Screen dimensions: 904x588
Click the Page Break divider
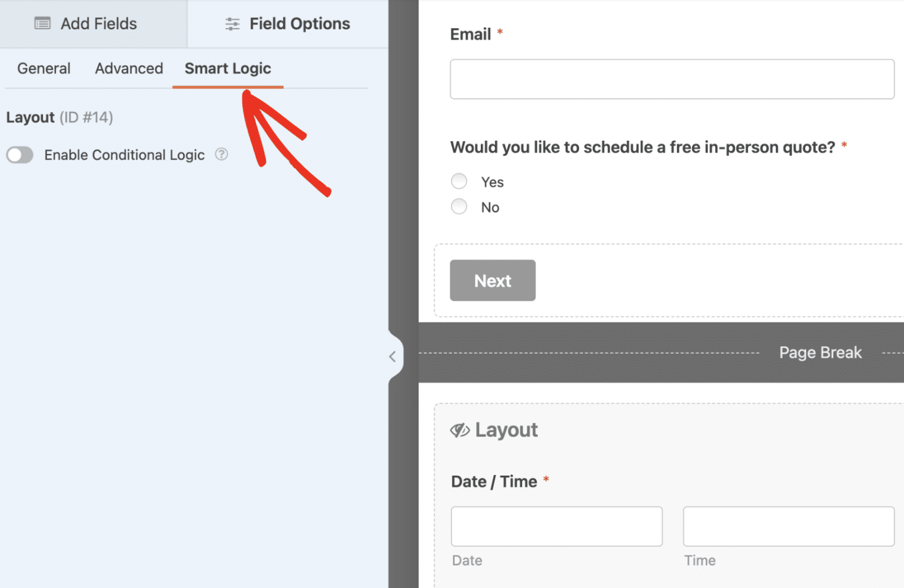[x=820, y=352]
